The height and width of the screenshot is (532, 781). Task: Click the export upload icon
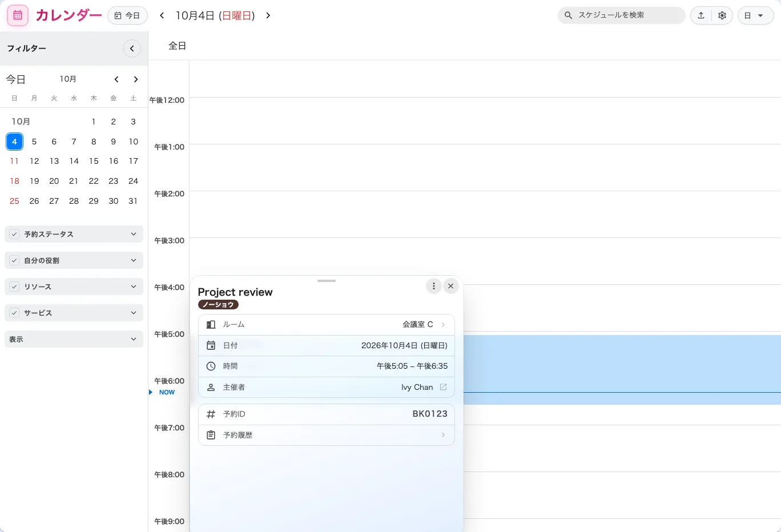[701, 15]
